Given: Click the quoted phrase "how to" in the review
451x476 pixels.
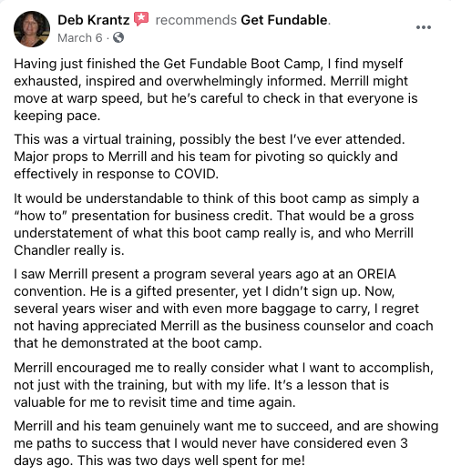Looking at the screenshot, I should point(41,216).
